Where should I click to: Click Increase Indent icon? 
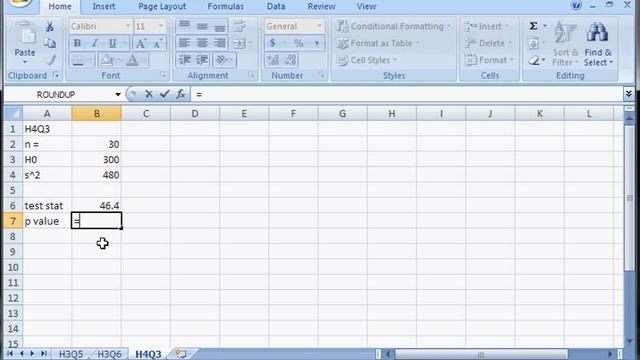pos(202,60)
